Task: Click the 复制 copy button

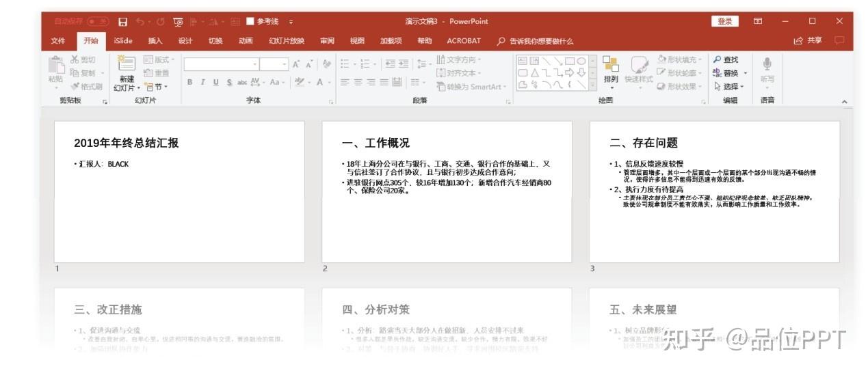Action: click(83, 73)
